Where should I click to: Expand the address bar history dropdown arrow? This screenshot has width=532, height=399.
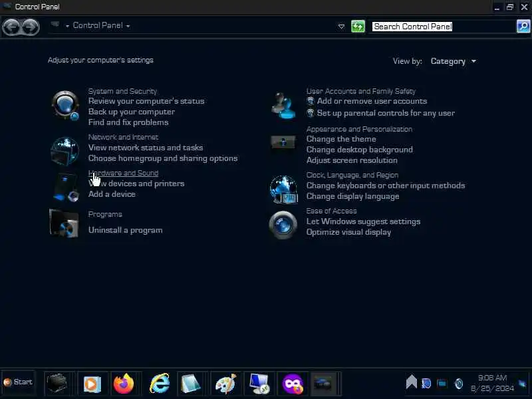coord(341,27)
